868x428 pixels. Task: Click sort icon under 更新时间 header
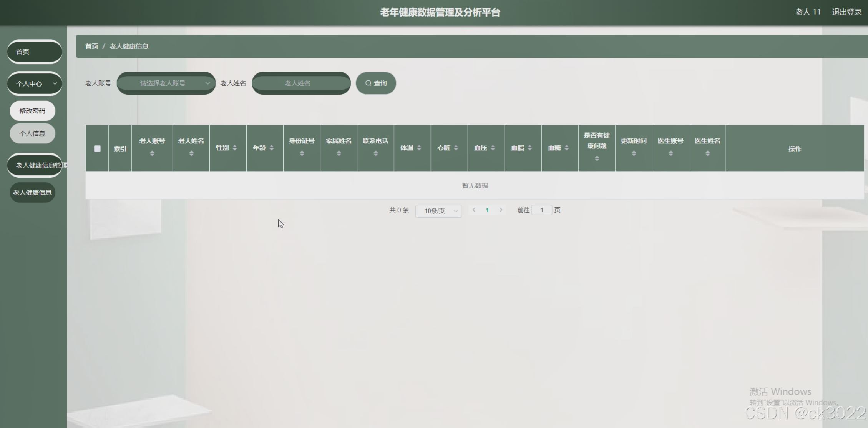pyautogui.click(x=634, y=153)
